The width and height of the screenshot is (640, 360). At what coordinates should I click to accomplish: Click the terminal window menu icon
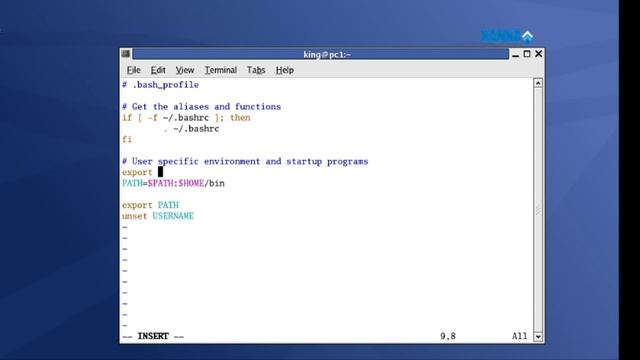coord(126,54)
